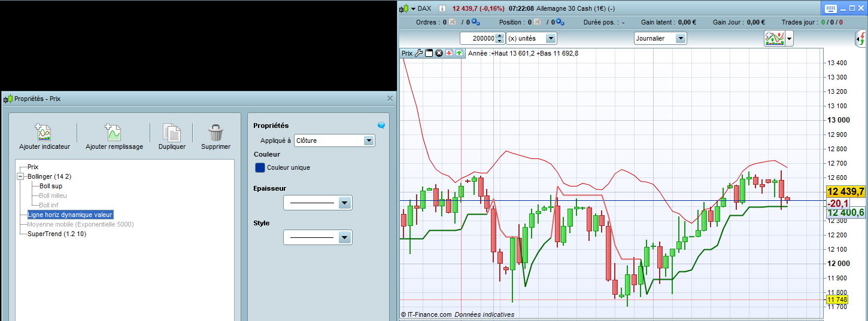
Task: Click the dark blue Couleur unique swatch
Action: click(x=260, y=167)
